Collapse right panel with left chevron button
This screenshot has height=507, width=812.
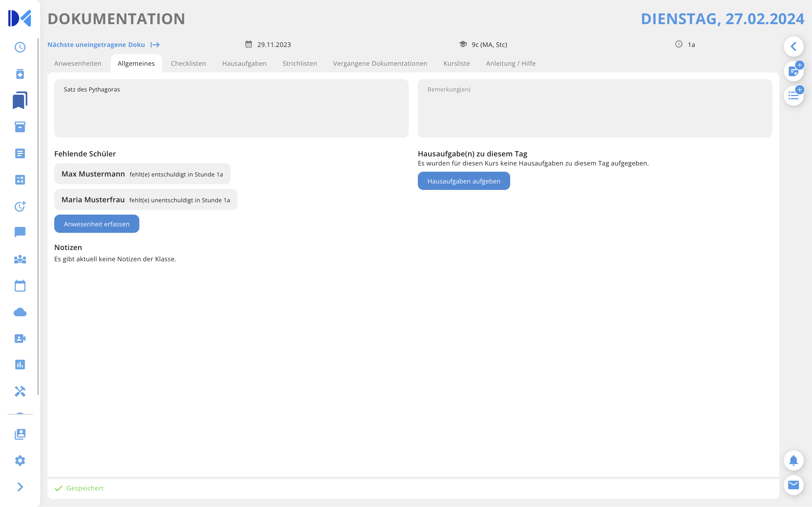pos(793,46)
